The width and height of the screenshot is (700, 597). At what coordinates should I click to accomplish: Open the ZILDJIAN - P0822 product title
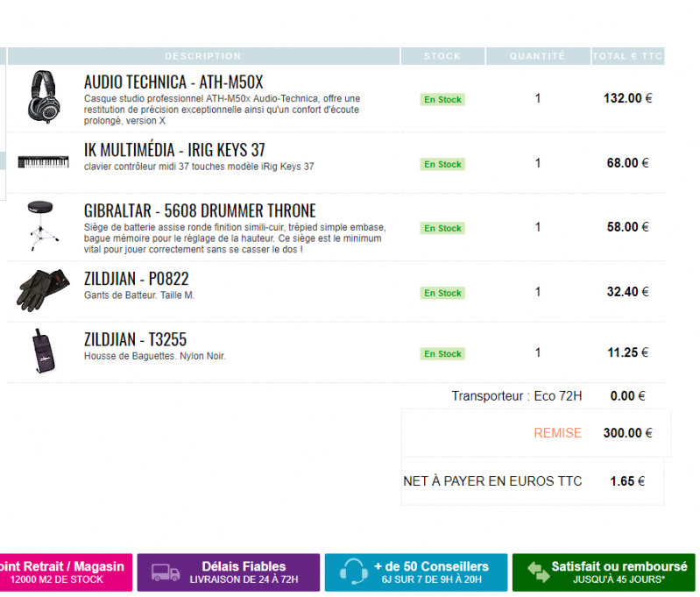pos(136,279)
